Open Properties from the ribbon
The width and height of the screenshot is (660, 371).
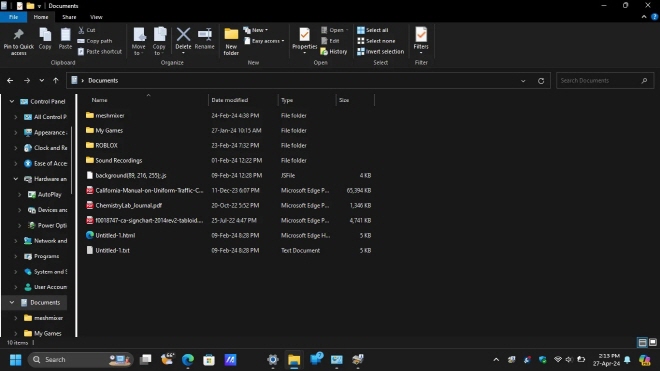pyautogui.click(x=304, y=40)
